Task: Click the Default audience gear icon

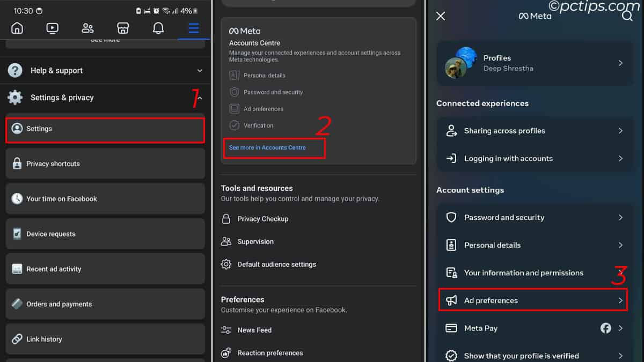Action: 226,264
